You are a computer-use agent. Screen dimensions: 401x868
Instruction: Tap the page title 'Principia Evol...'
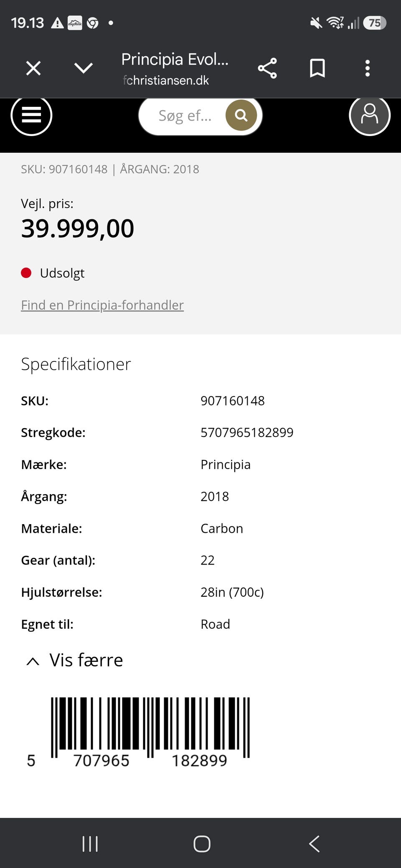(x=175, y=59)
